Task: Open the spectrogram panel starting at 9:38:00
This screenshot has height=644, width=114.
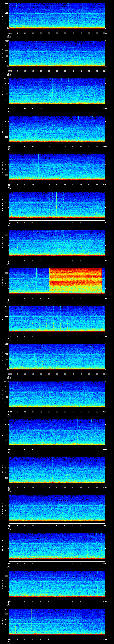Action: click(x=57, y=356)
